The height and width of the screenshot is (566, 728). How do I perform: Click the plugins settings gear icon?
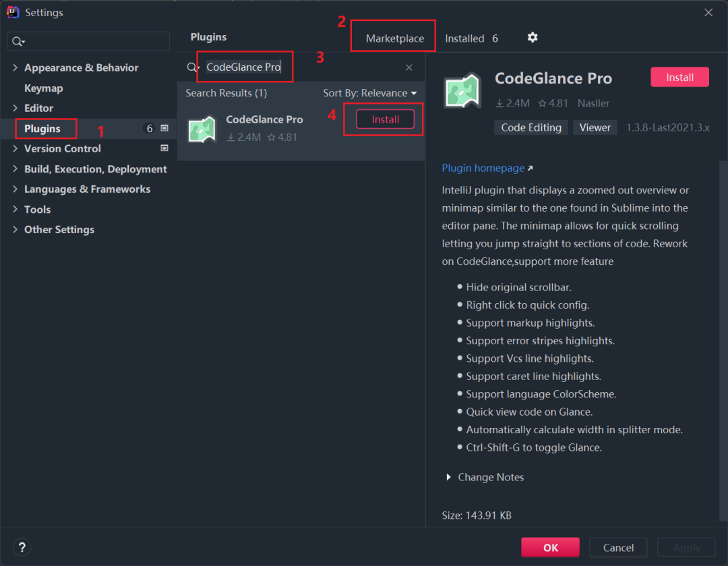[x=533, y=38]
